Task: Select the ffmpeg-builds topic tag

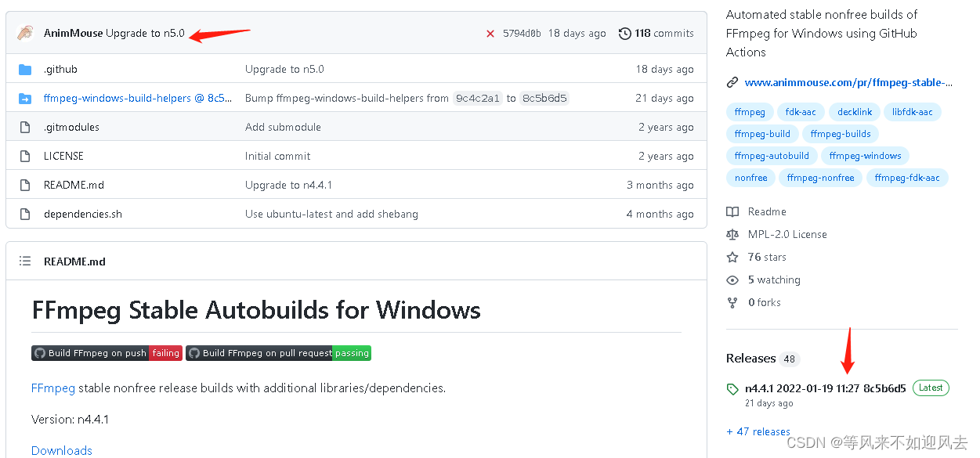Action: point(841,134)
